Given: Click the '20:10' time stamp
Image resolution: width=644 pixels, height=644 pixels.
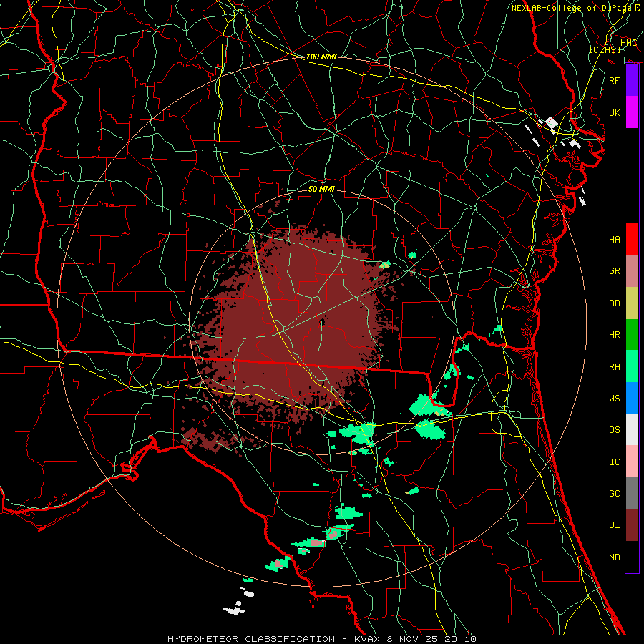Looking at the screenshot, I should click(x=462, y=639).
